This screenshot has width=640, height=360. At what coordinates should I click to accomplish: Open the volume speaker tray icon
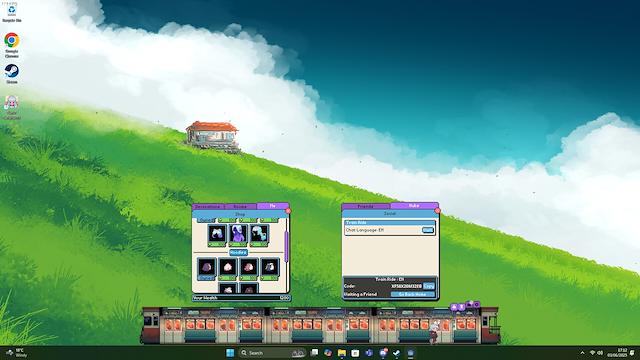click(600, 353)
